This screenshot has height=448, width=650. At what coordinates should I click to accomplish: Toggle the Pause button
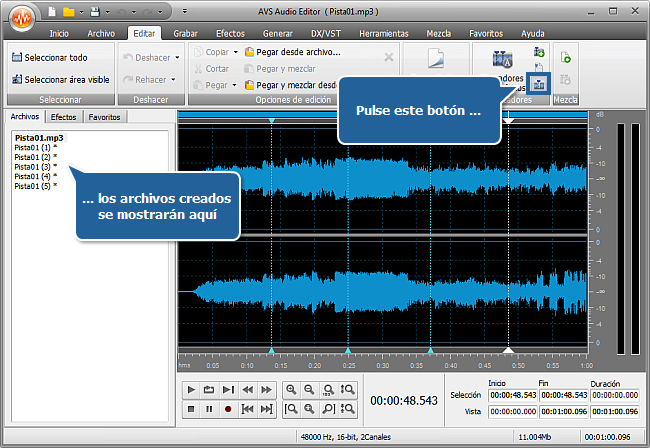tap(209, 409)
